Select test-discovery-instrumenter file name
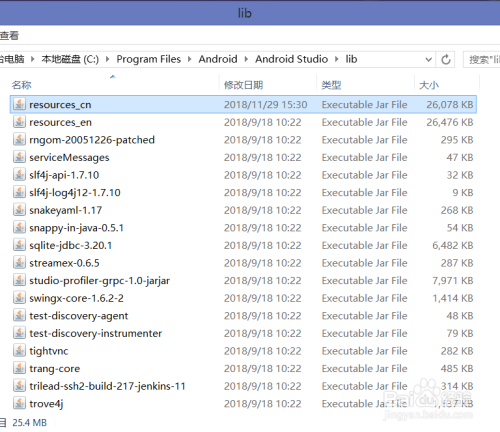500x432 pixels. (95, 334)
